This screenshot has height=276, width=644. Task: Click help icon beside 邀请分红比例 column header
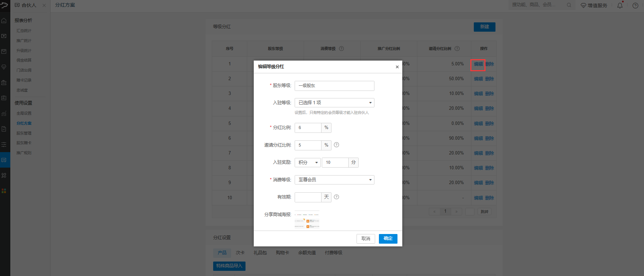pos(457,49)
